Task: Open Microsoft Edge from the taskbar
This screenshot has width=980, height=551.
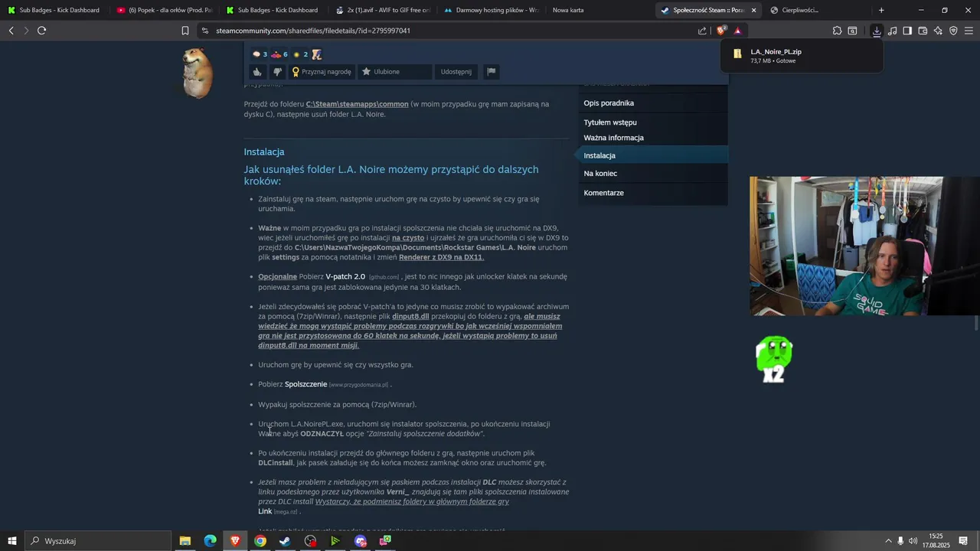Action: 210,541
